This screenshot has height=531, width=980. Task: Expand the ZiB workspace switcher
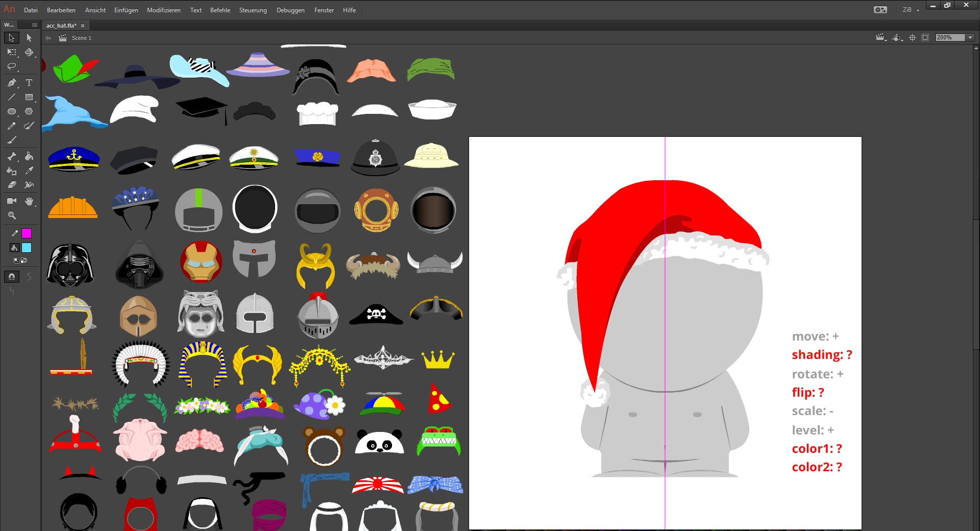(911, 10)
